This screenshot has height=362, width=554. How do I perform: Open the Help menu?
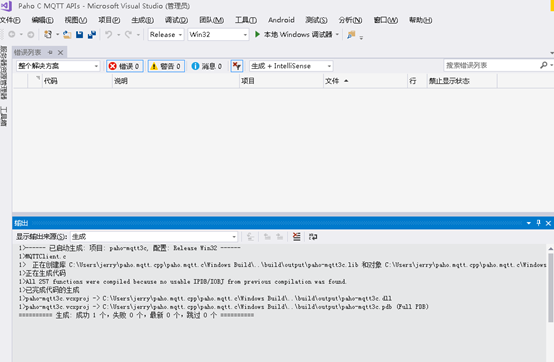coord(420,20)
